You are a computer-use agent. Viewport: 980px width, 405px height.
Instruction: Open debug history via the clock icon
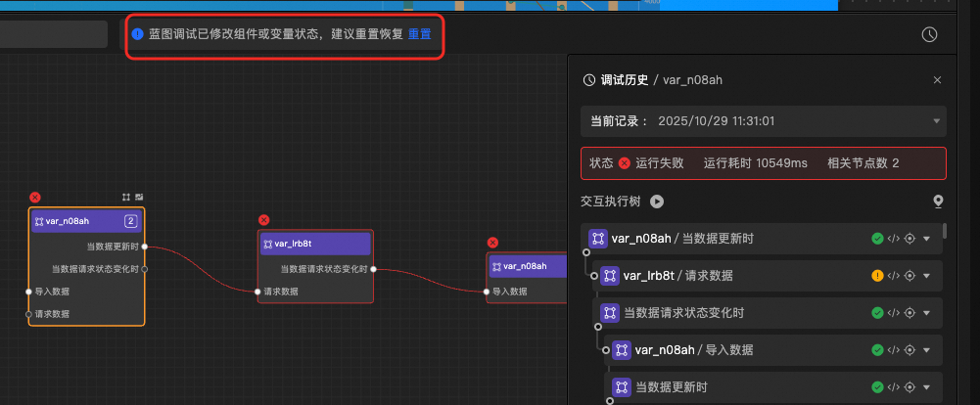[929, 34]
